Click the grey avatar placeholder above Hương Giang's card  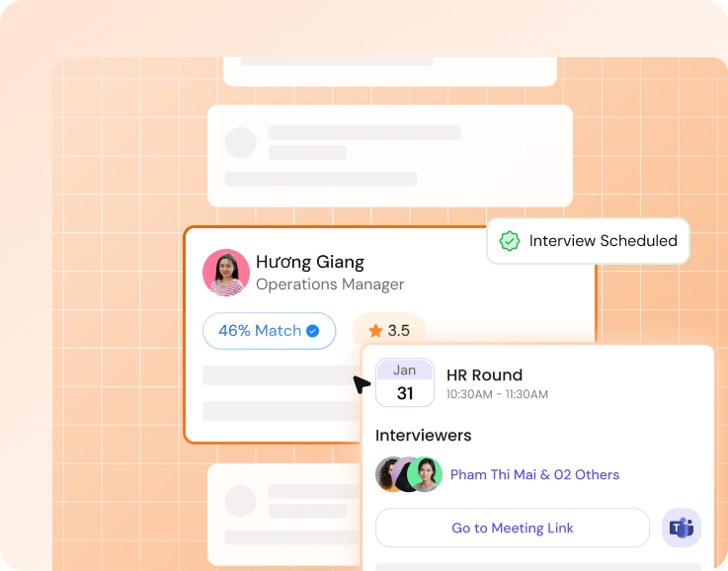pos(240,142)
